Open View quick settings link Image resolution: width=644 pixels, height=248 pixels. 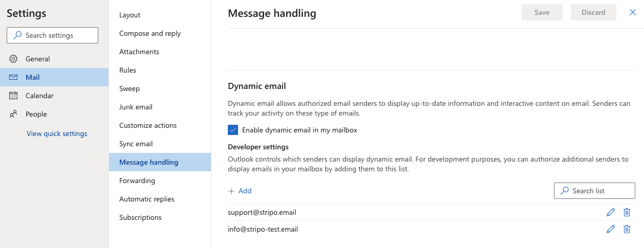tap(57, 133)
